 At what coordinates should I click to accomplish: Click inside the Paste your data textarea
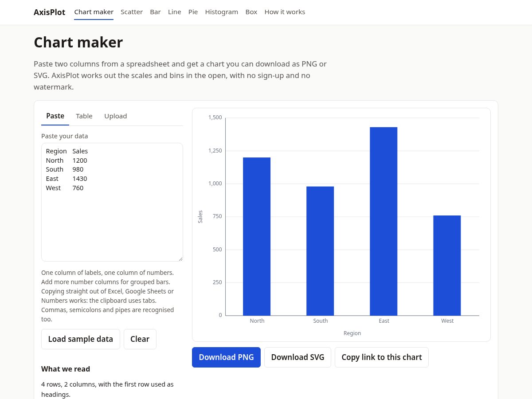(x=112, y=202)
